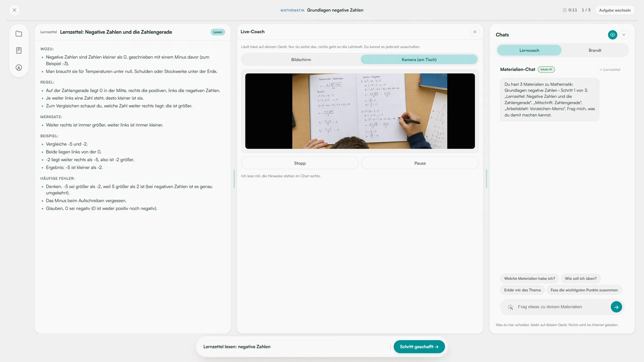The image size is (644, 362).
Task: Open the note sheet icon in the sidebar
Action: (19, 50)
